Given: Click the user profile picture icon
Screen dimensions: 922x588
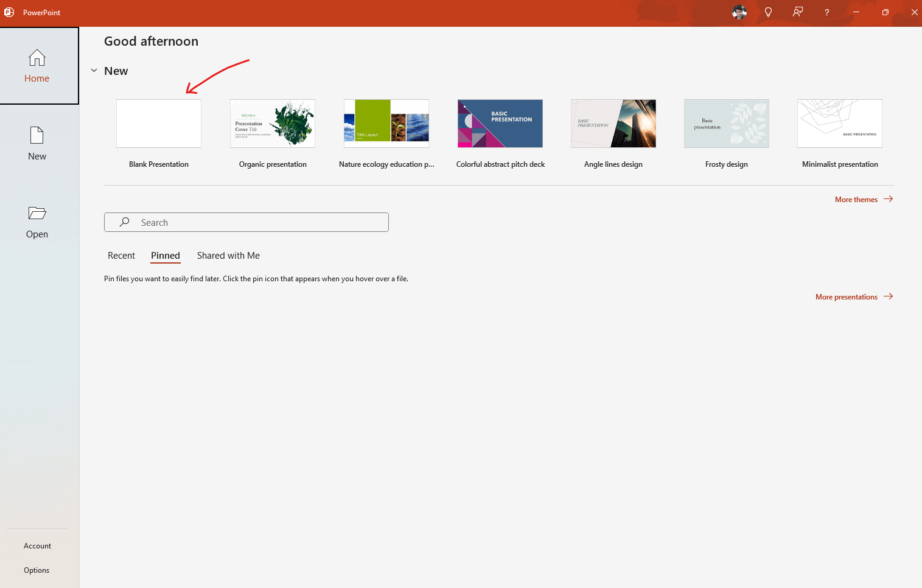Looking at the screenshot, I should [x=739, y=12].
